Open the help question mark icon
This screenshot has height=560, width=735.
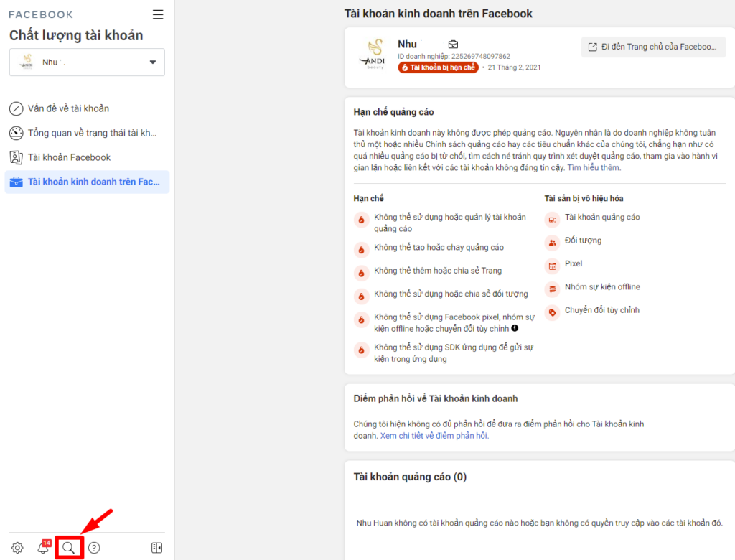(x=94, y=547)
